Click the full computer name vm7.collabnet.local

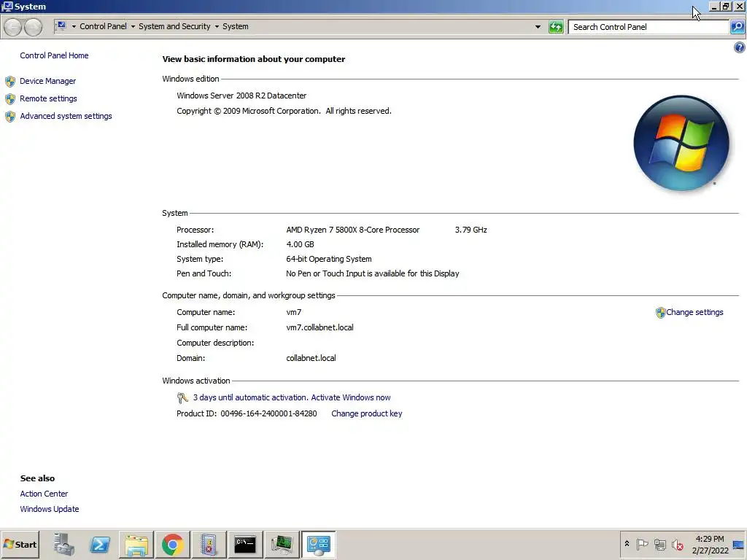[x=320, y=327]
